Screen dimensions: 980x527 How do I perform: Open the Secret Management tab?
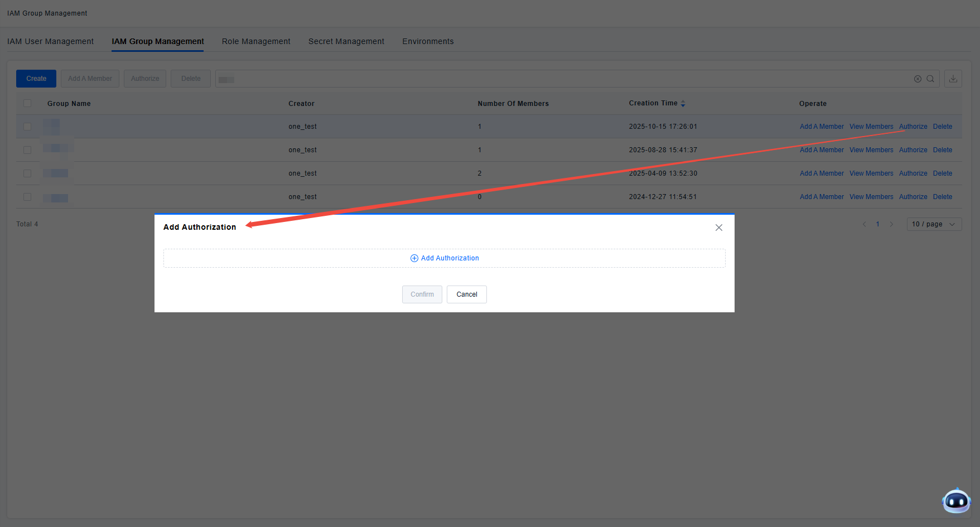(x=346, y=41)
